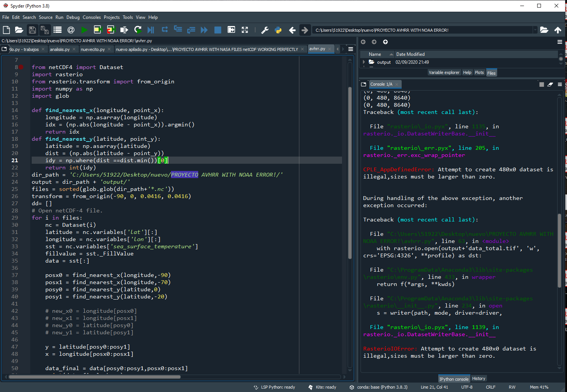Open the PYTHONPATH manager Python icon
Viewport: 567px width, 392px height.
[x=278, y=30]
